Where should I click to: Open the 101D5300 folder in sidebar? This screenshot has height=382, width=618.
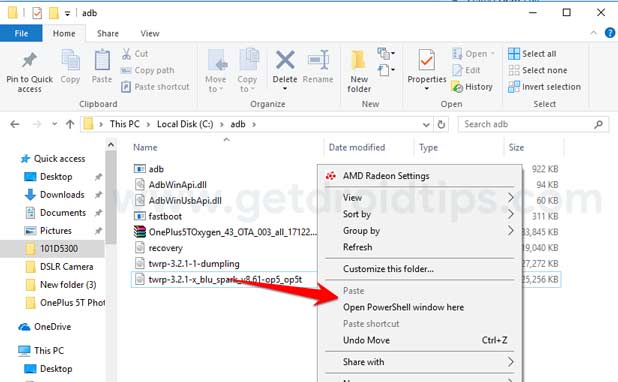tap(59, 248)
